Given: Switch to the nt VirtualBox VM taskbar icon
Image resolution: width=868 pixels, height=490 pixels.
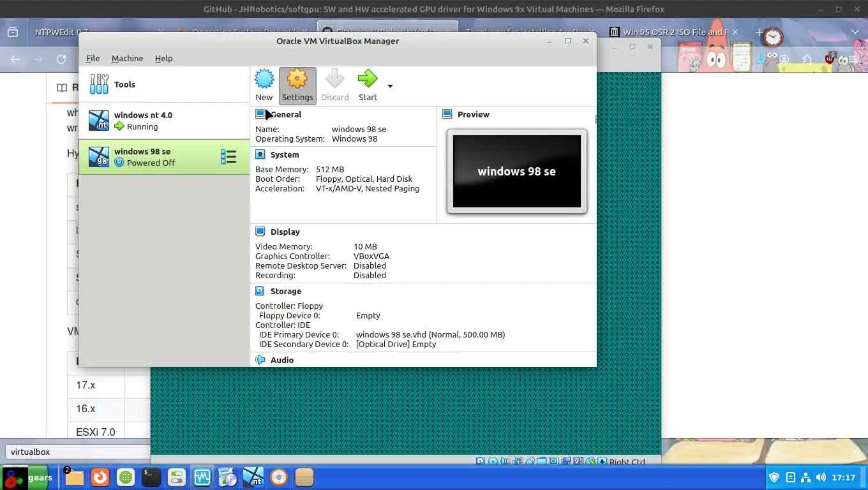Looking at the screenshot, I should 253,477.
